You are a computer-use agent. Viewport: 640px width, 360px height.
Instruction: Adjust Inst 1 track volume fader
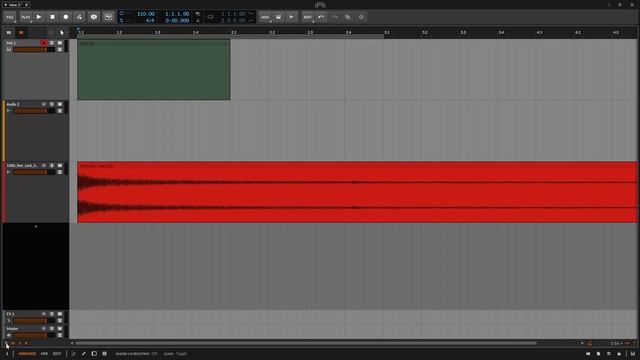pyautogui.click(x=34, y=49)
